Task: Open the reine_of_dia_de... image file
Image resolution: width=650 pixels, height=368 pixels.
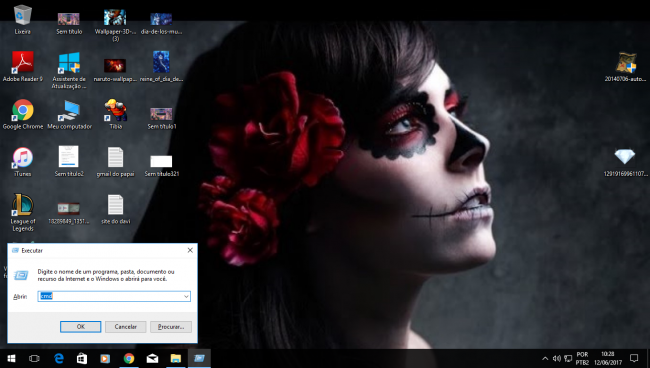Action: (161, 66)
